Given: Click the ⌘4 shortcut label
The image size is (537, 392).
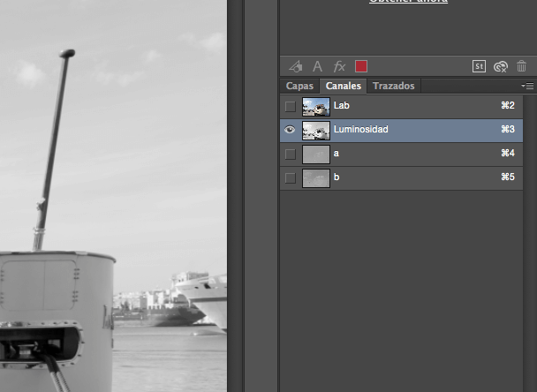Looking at the screenshot, I should (508, 153).
